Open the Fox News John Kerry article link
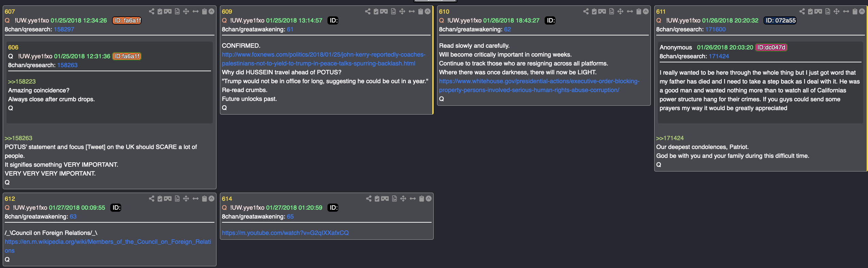 coord(323,59)
